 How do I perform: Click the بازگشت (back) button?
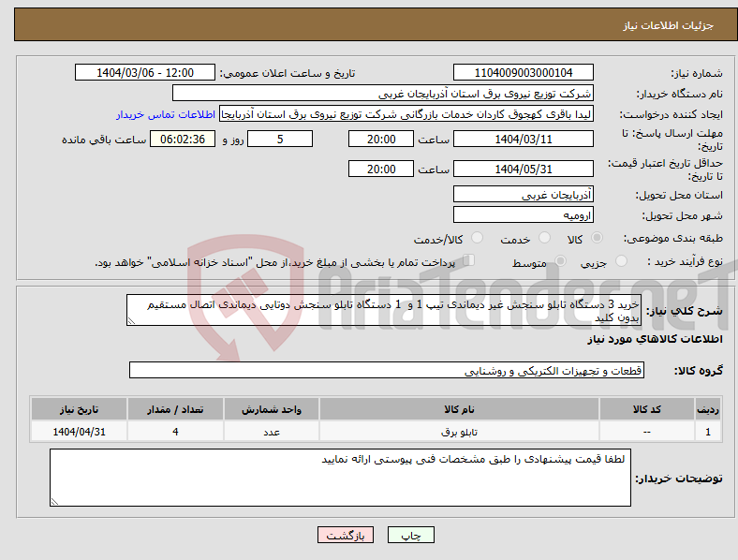point(345,535)
